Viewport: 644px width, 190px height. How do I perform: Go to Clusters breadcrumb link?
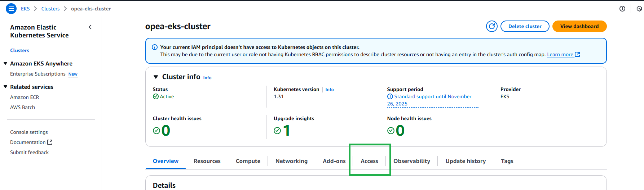(x=50, y=9)
